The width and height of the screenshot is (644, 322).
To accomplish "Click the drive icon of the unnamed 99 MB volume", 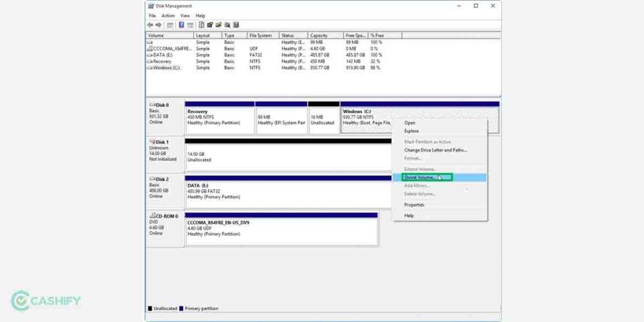I will click(150, 42).
